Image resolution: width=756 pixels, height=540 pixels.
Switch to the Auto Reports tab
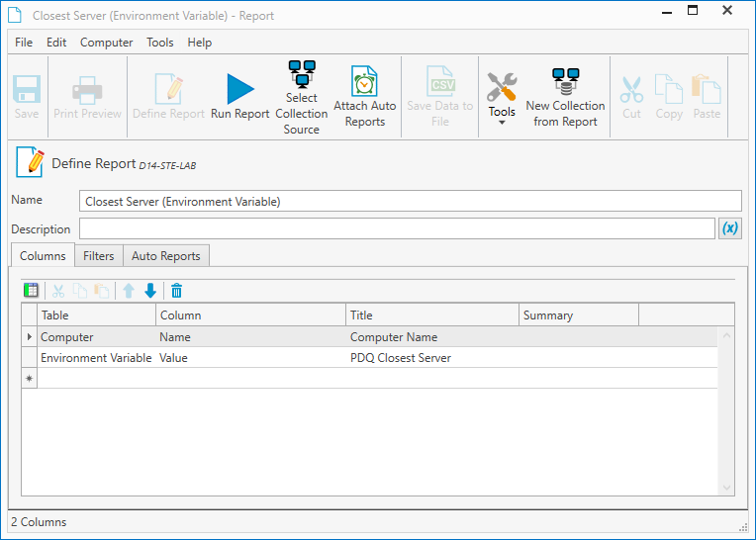166,256
